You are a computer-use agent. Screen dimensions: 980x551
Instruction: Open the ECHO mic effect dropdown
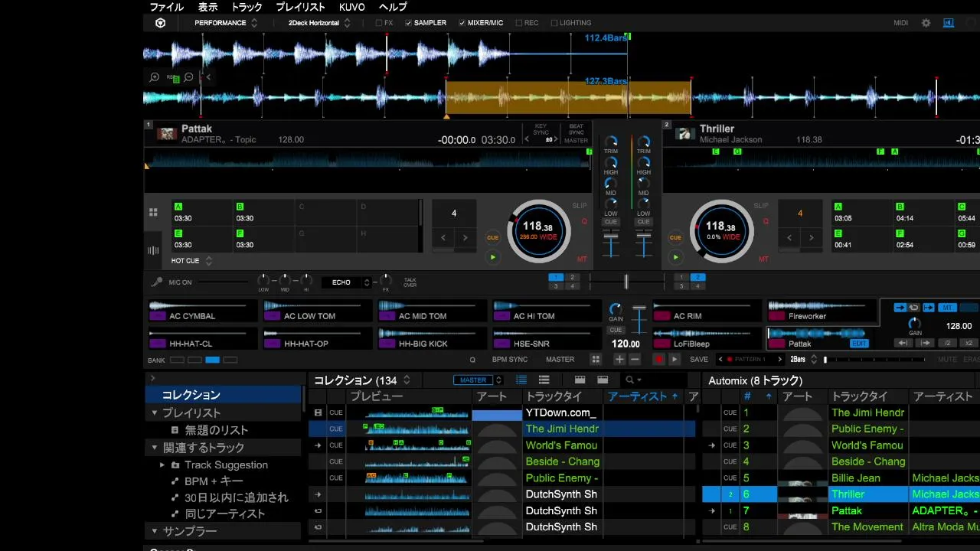tap(347, 282)
